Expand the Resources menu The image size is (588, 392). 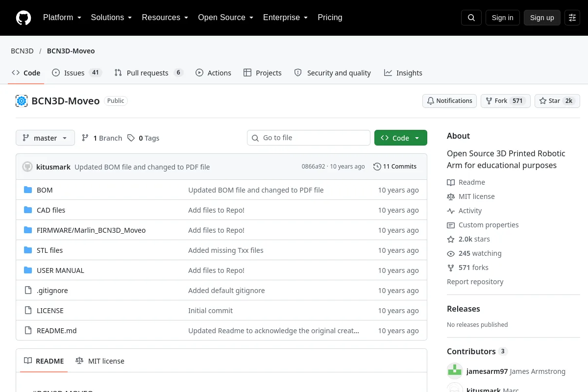(165, 18)
